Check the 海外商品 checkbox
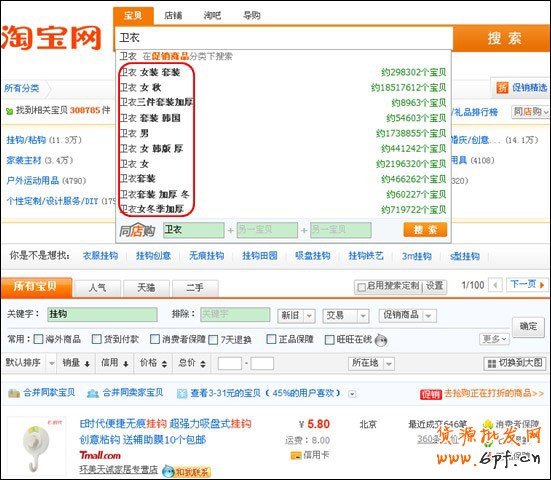The image size is (551, 480). point(38,339)
